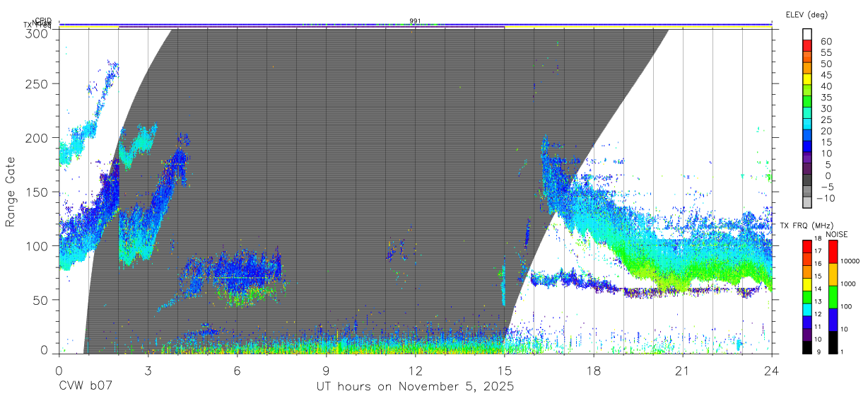Click the '3' hour tick on the time axis
Viewport: 868px width, 401px height.
tap(148, 370)
